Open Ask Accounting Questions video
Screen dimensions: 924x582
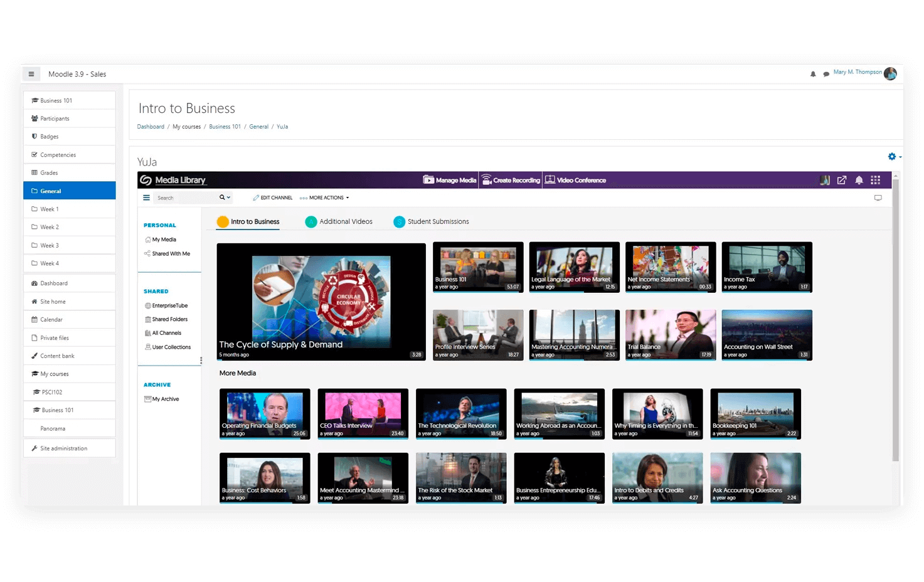[756, 478]
